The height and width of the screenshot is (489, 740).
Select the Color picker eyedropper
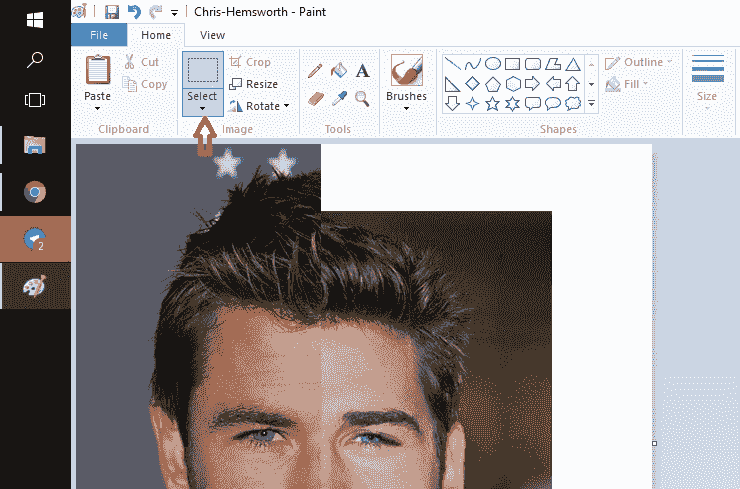339,98
